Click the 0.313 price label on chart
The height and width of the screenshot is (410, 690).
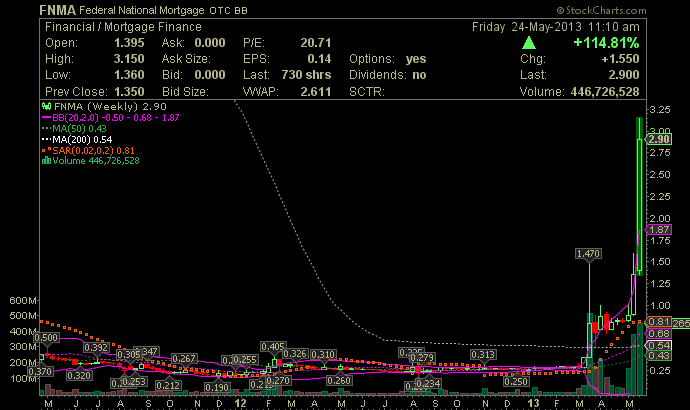483,354
